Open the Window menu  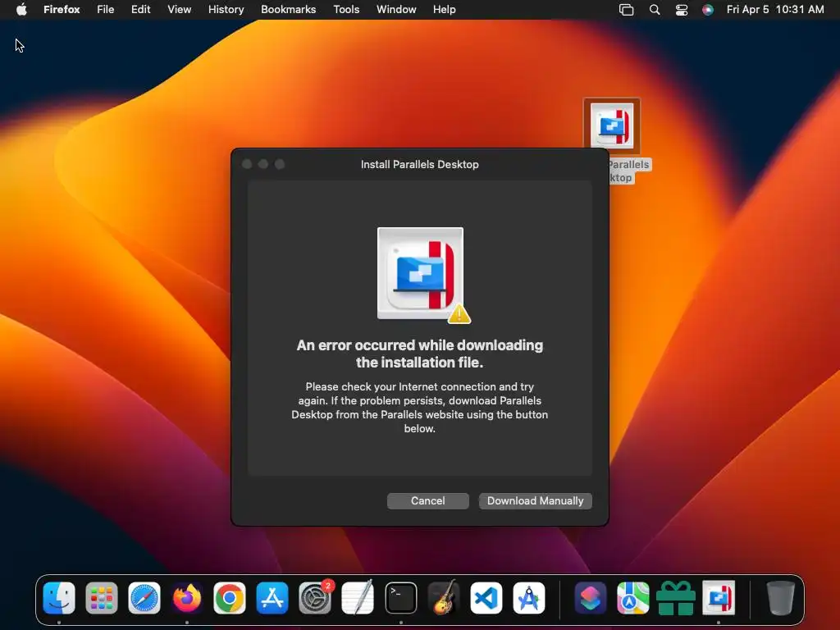click(396, 10)
